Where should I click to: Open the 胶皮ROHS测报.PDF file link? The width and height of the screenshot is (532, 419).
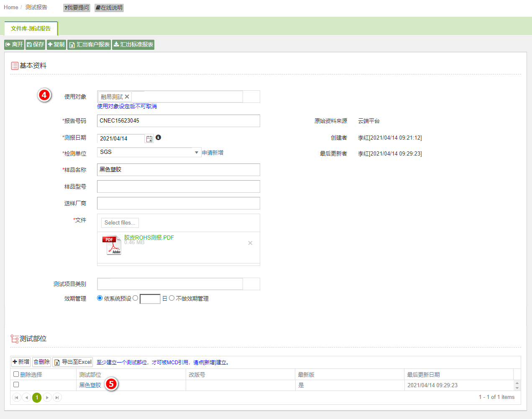point(149,238)
